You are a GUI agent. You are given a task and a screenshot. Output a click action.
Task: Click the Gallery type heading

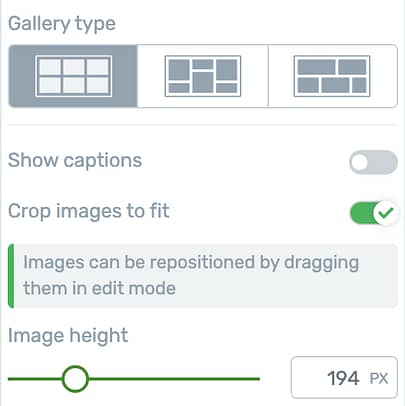[x=62, y=24]
